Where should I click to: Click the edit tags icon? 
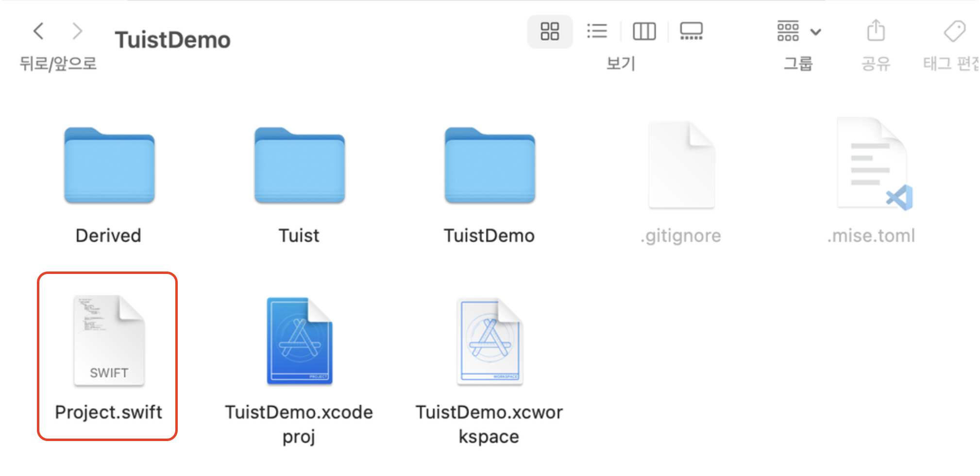955,31
